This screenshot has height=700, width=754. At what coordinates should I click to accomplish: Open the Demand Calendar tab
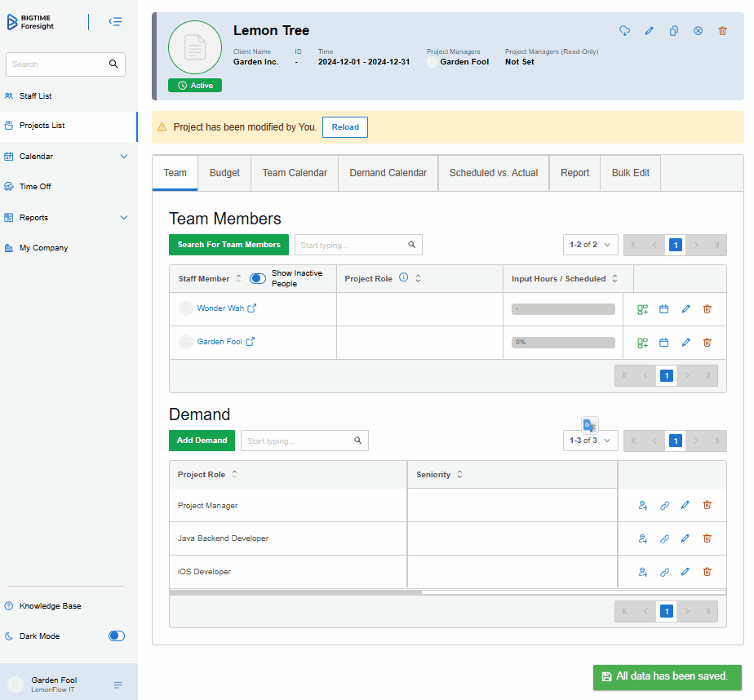tap(388, 173)
